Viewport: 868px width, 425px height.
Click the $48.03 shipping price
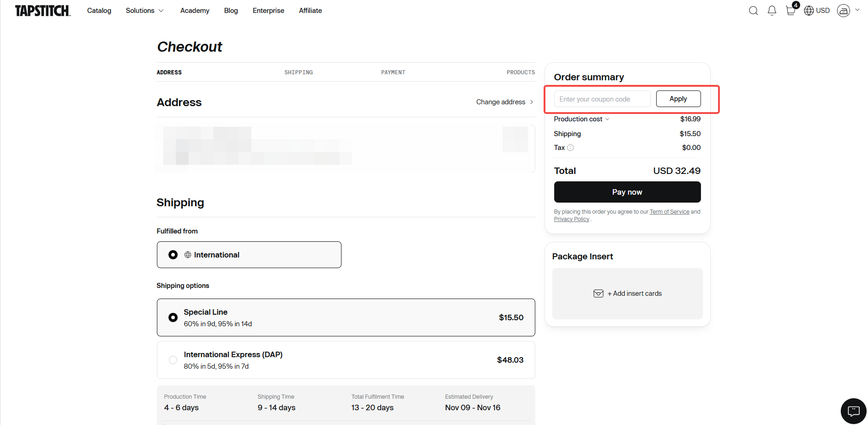[x=510, y=360]
